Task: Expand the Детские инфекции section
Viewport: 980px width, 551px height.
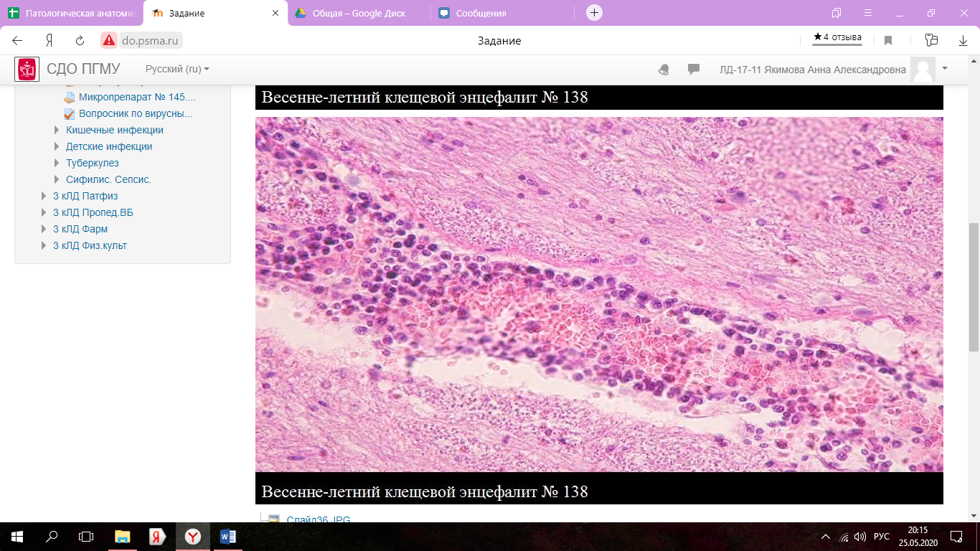Action: [57, 146]
